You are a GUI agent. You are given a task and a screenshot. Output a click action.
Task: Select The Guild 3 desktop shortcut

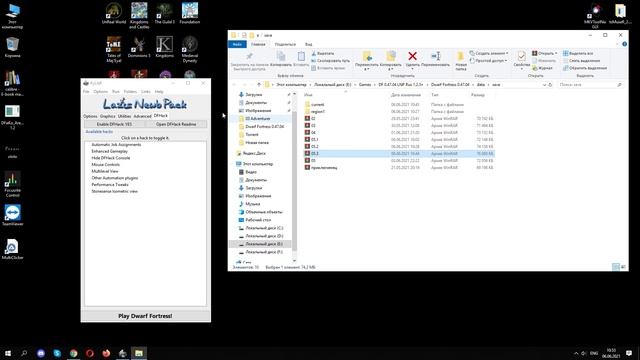(164, 13)
